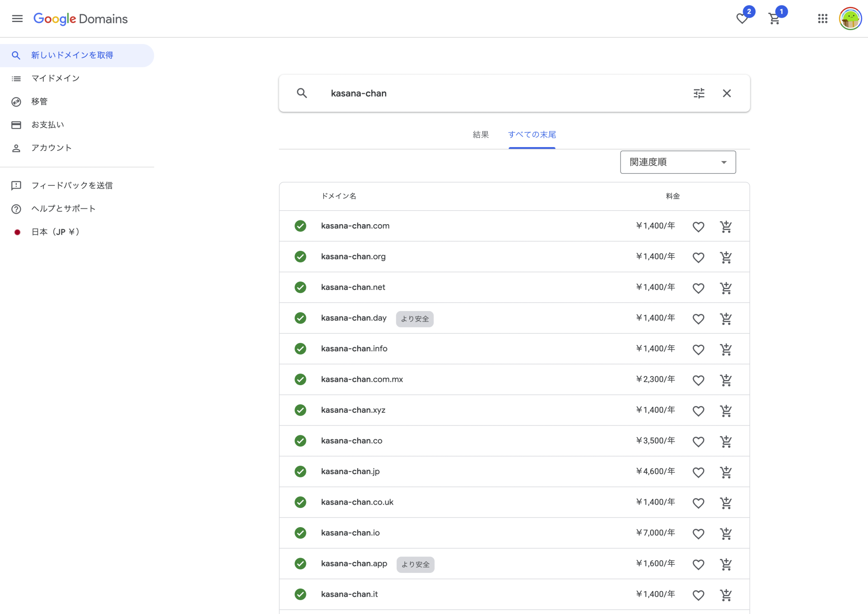The width and height of the screenshot is (868, 614).
Task: Expand the 関連度順 sort dropdown
Action: tap(678, 162)
